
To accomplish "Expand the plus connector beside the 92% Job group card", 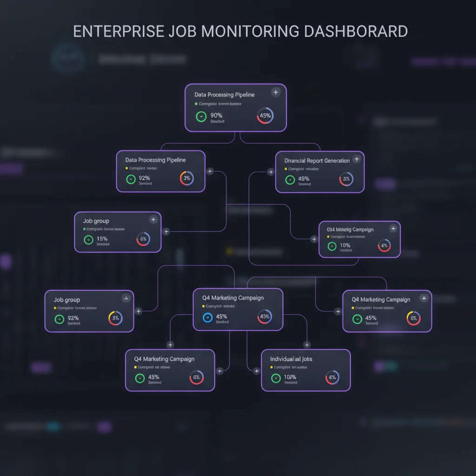I will (x=138, y=311).
